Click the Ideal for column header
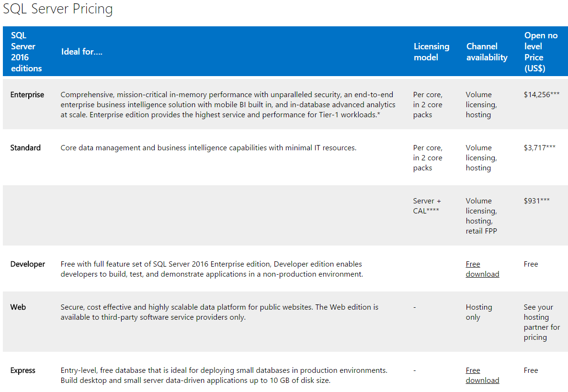Image resolution: width=568 pixels, height=392 pixels. (82, 52)
